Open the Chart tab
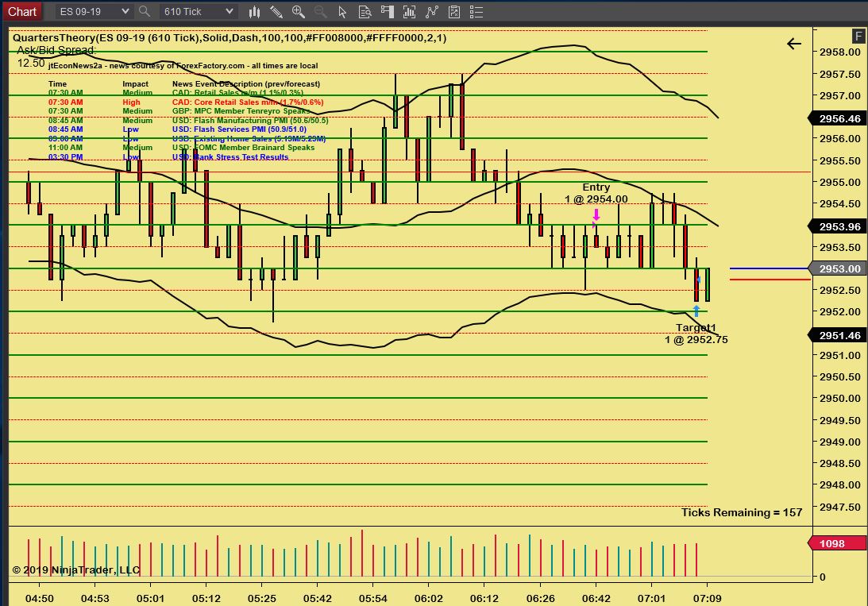868x606 pixels. coord(22,12)
